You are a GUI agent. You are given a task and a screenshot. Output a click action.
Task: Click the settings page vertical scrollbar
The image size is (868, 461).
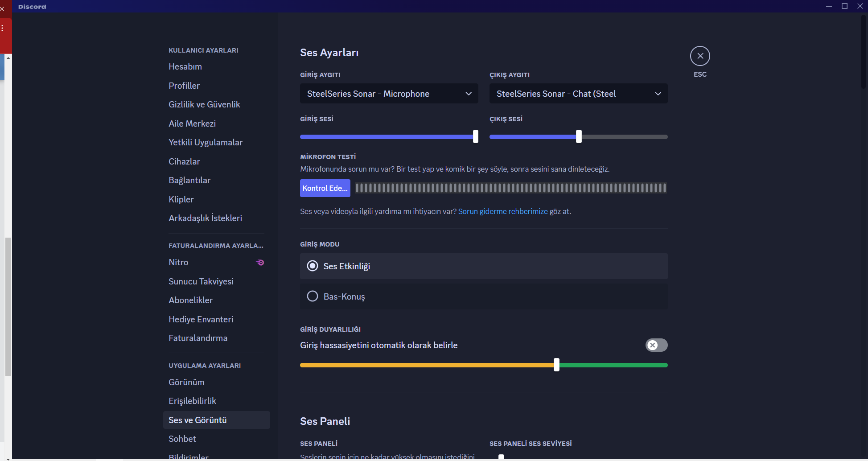pyautogui.click(x=864, y=53)
